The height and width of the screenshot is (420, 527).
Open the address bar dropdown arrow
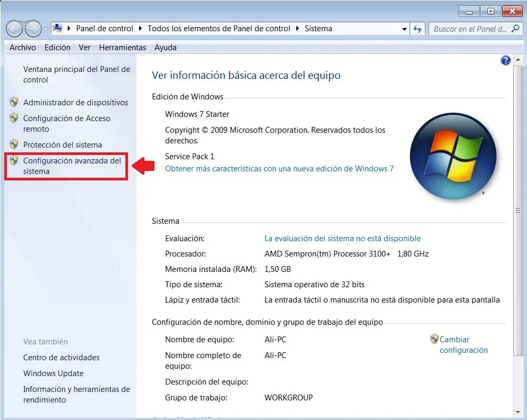tap(404, 29)
